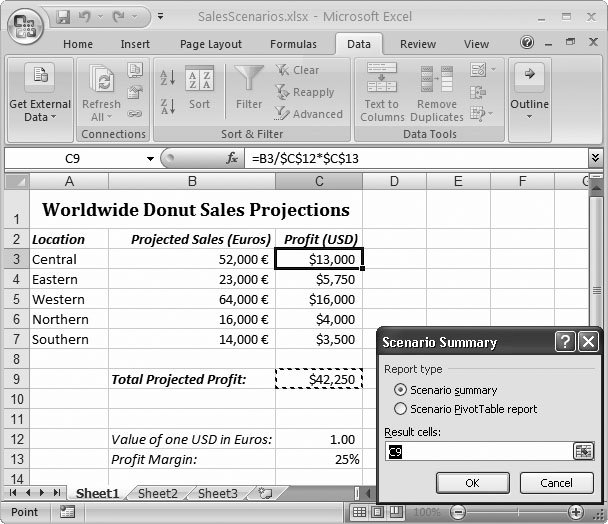Click Remove Duplicates
608x524 pixels.
(x=437, y=92)
